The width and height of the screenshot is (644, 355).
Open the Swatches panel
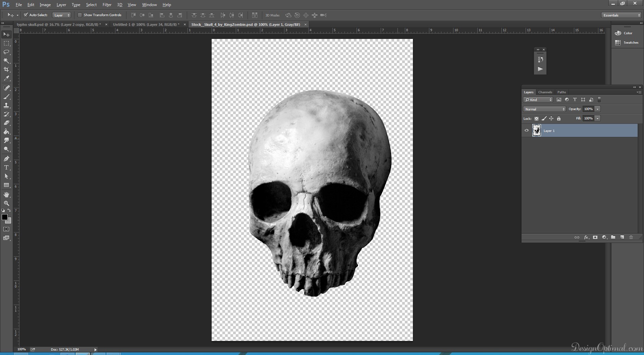click(627, 43)
